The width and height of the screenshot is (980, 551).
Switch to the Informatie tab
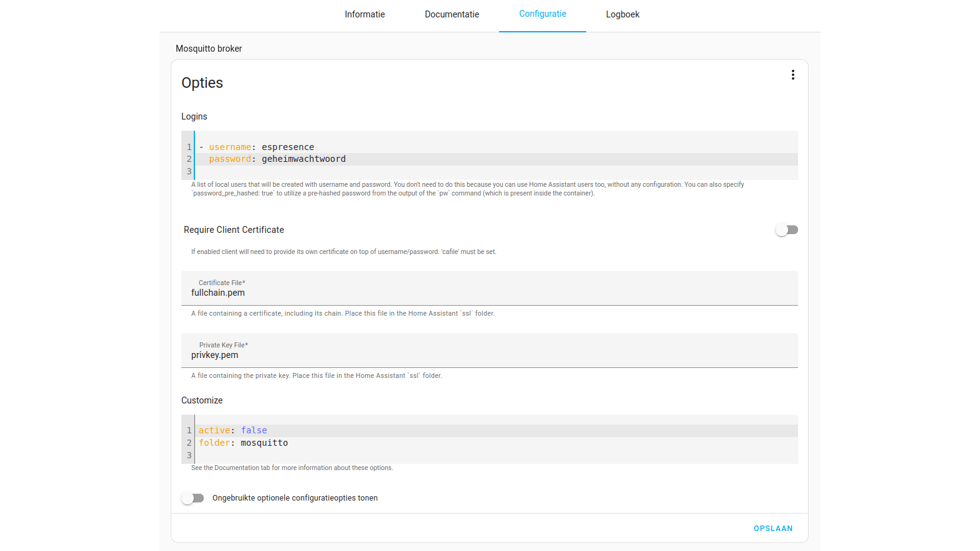tap(364, 14)
